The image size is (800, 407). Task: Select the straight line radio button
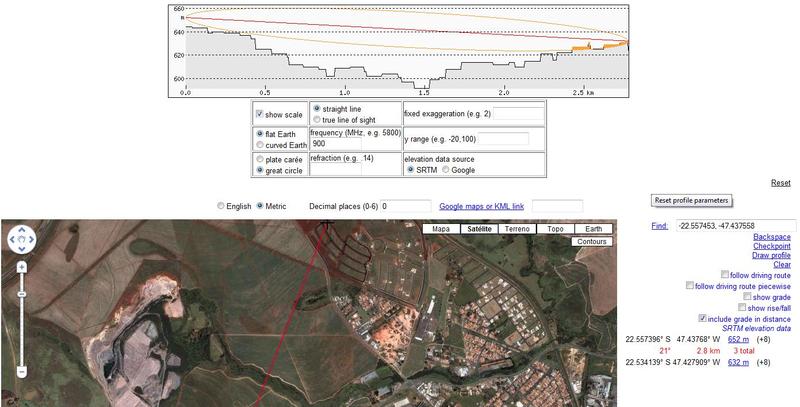point(317,109)
